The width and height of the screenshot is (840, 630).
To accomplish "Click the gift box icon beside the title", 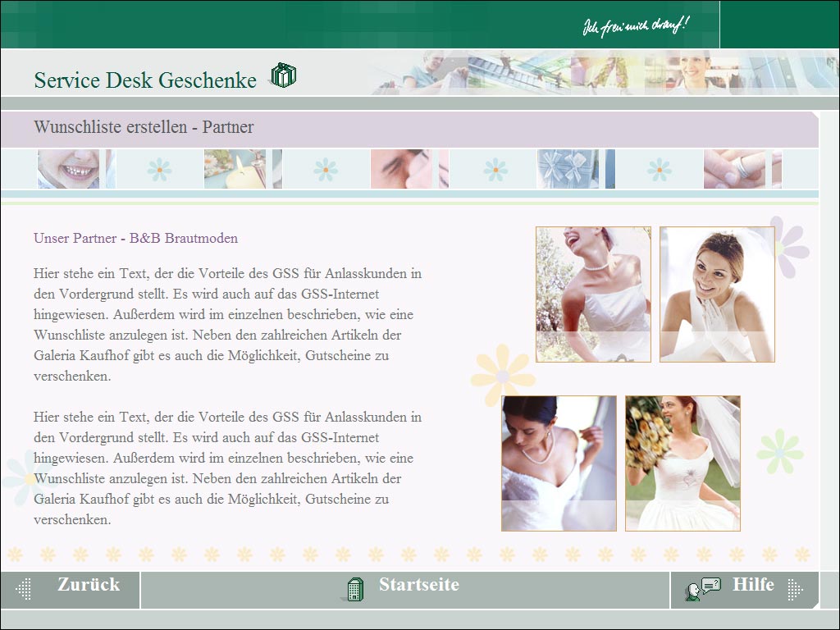I will [x=283, y=75].
